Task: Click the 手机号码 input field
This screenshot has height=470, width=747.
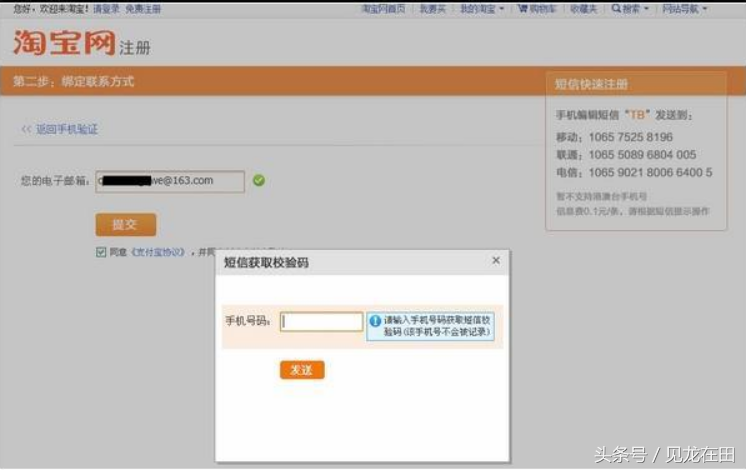Action: [322, 322]
